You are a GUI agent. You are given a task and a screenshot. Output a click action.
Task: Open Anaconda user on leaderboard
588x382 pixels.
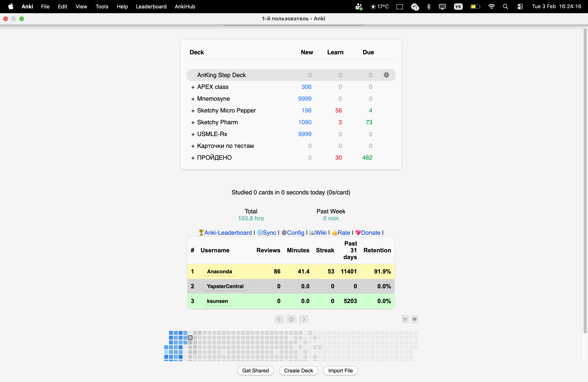[x=219, y=272]
